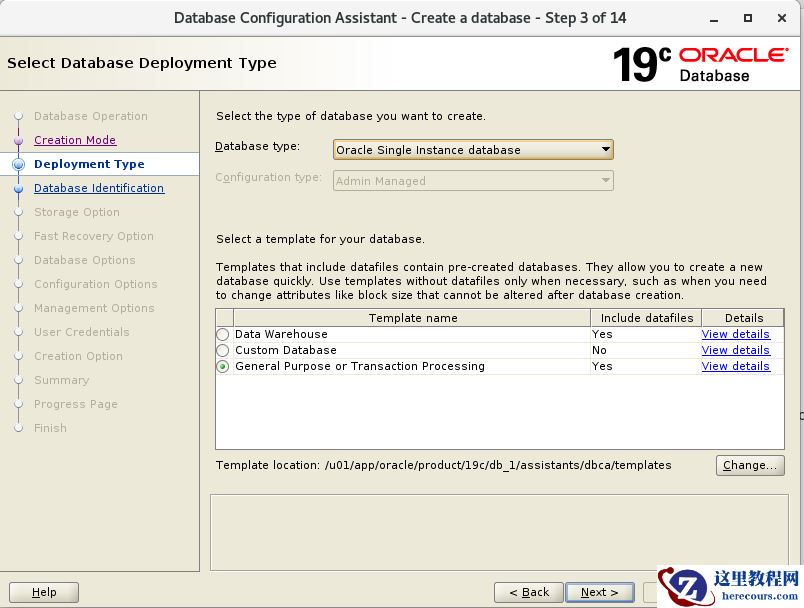804x608 pixels.
Task: Select the Custom Database template radio button
Action: (223, 350)
